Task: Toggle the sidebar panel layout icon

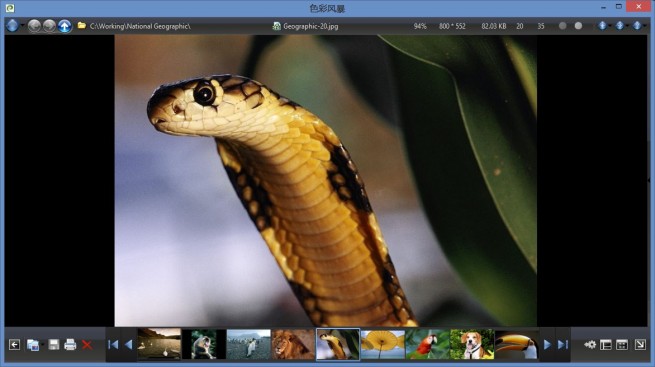Action: 605,344
